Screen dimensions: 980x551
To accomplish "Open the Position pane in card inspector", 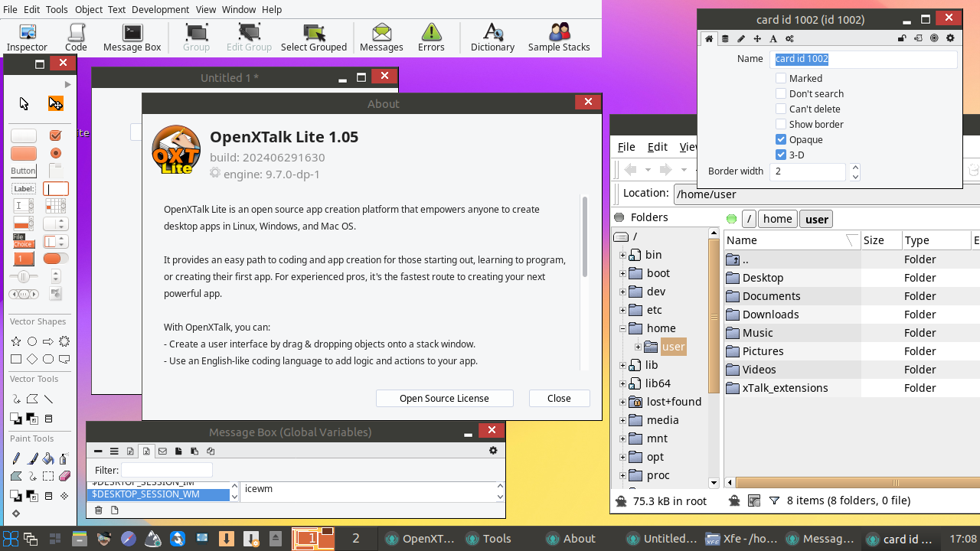I will click(x=757, y=38).
